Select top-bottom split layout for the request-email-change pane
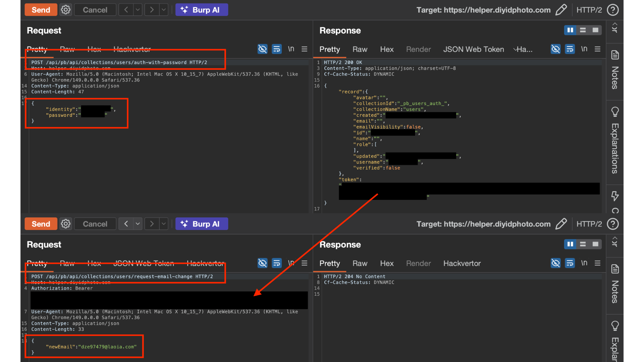Screen dimensions: 644x362 pos(583,244)
